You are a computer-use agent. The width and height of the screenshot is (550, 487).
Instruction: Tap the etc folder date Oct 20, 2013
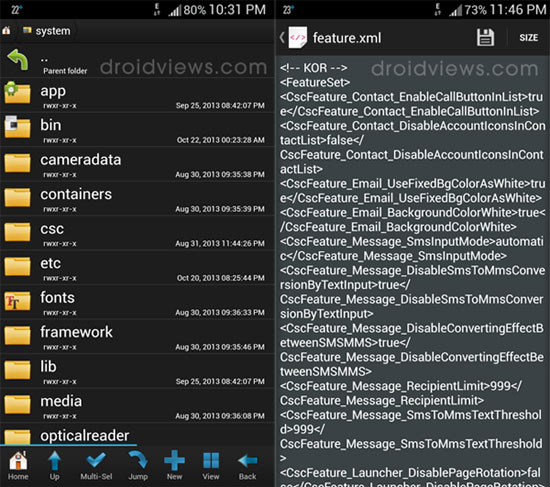click(221, 278)
